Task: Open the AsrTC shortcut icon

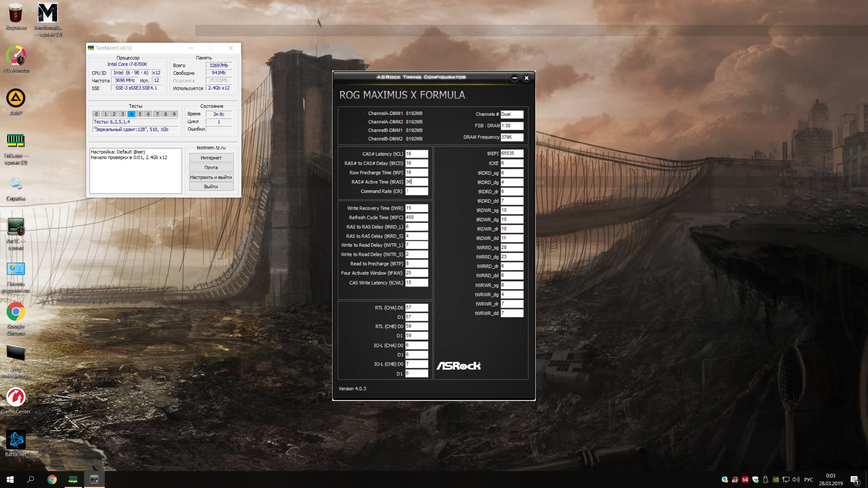Action: (16, 227)
